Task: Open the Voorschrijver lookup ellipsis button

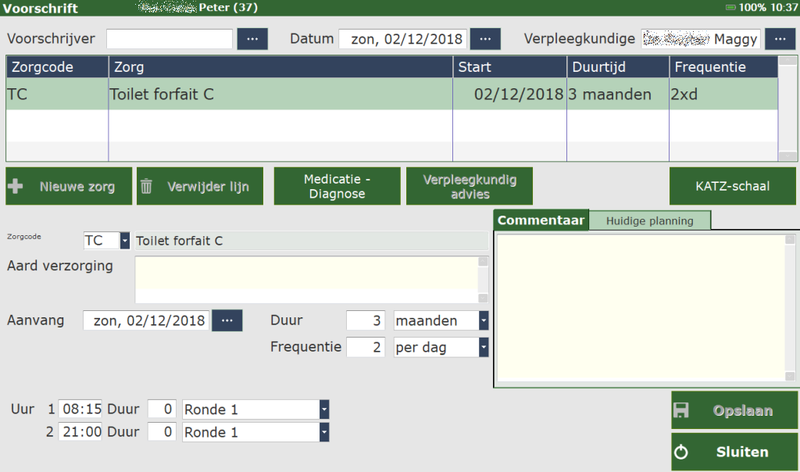Action: [x=252, y=39]
